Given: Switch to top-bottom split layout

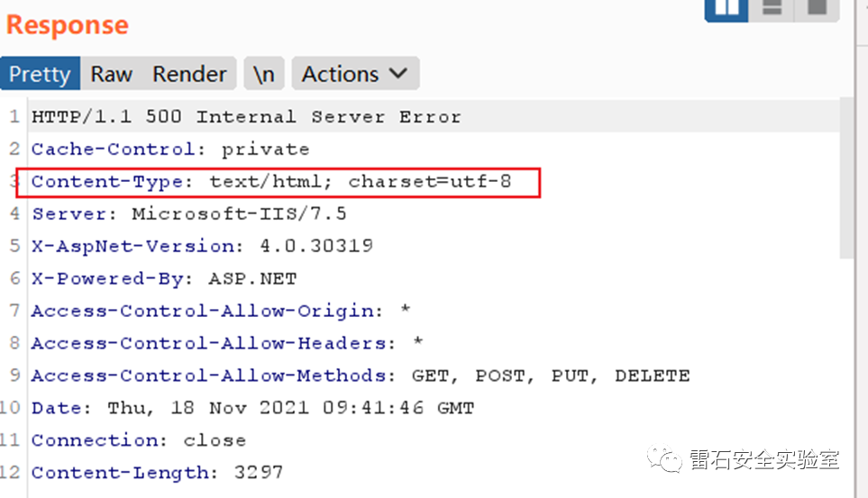Looking at the screenshot, I should point(772,7).
